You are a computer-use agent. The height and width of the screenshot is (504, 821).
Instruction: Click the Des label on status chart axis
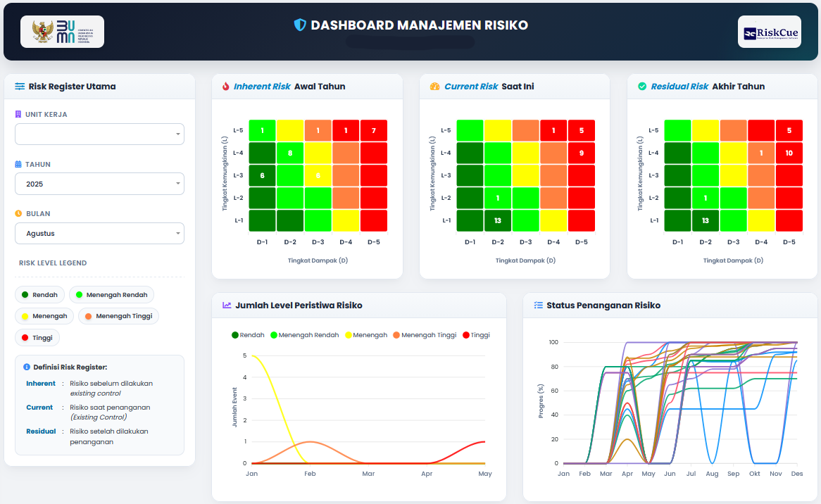797,474
